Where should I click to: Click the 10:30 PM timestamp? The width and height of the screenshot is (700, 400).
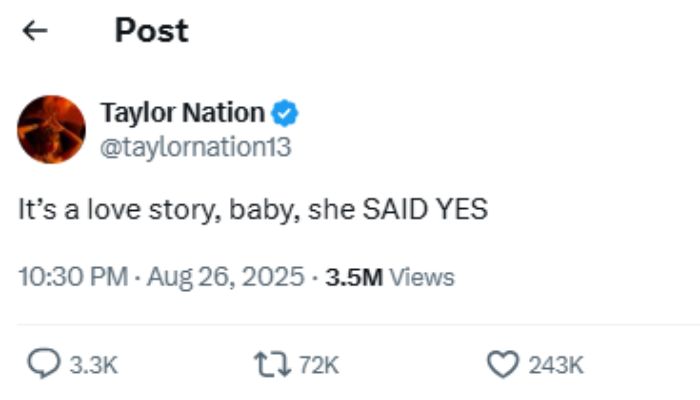[70, 276]
